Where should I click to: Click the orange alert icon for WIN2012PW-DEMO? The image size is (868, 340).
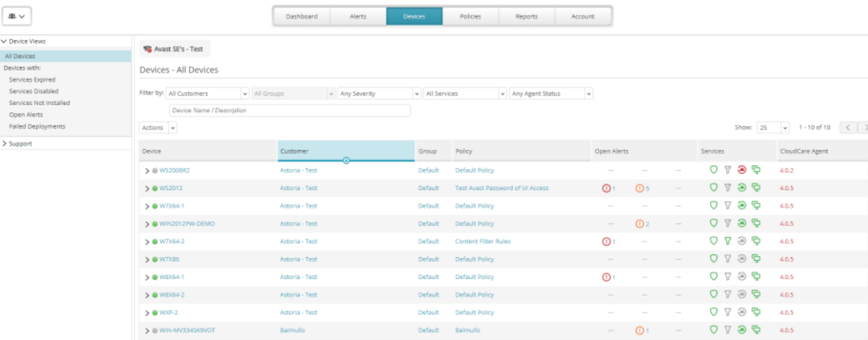point(639,223)
